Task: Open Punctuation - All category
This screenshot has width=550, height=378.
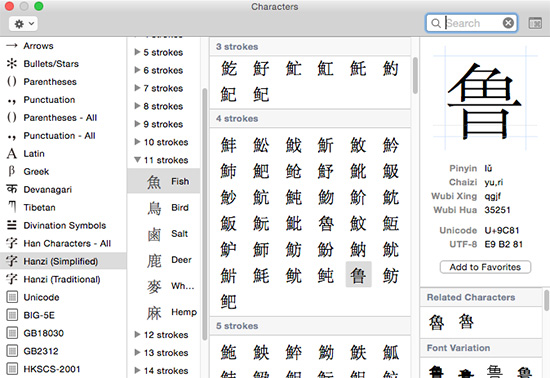Action: pyautogui.click(x=63, y=136)
